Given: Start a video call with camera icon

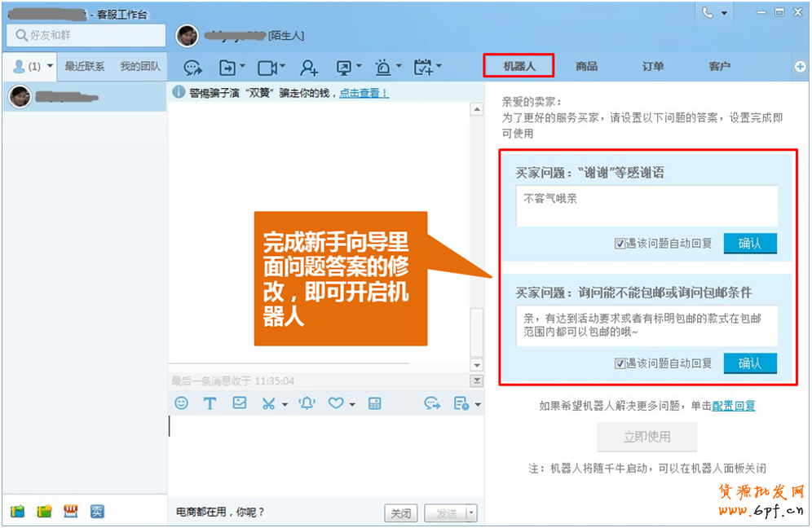Looking at the screenshot, I should pyautogui.click(x=267, y=67).
